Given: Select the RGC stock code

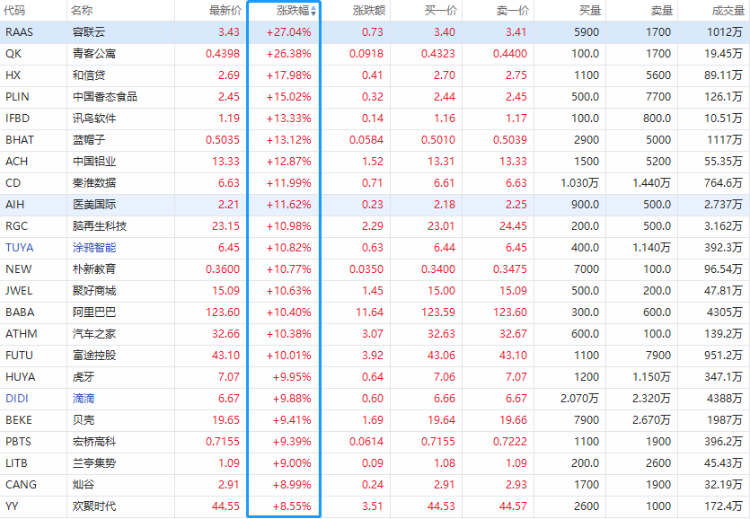Looking at the screenshot, I should (17, 226).
